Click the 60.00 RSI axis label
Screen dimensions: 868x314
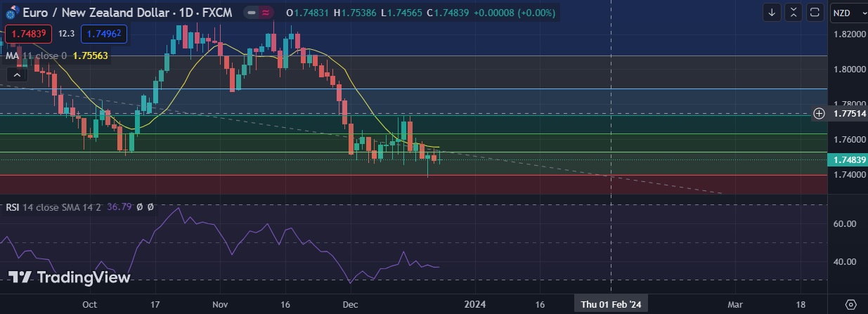point(844,223)
